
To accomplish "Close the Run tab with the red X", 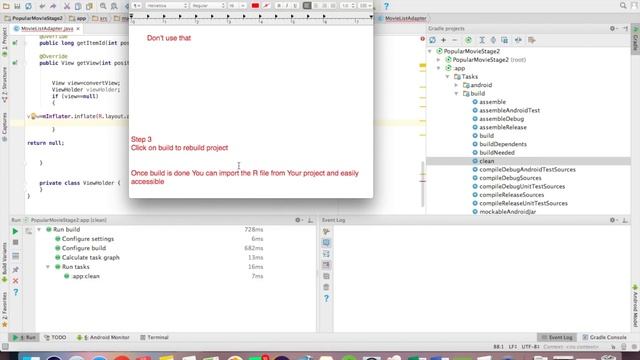I will tap(16, 281).
